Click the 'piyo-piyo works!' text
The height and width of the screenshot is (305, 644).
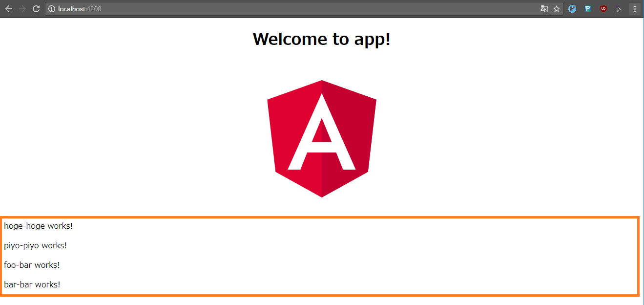35,245
